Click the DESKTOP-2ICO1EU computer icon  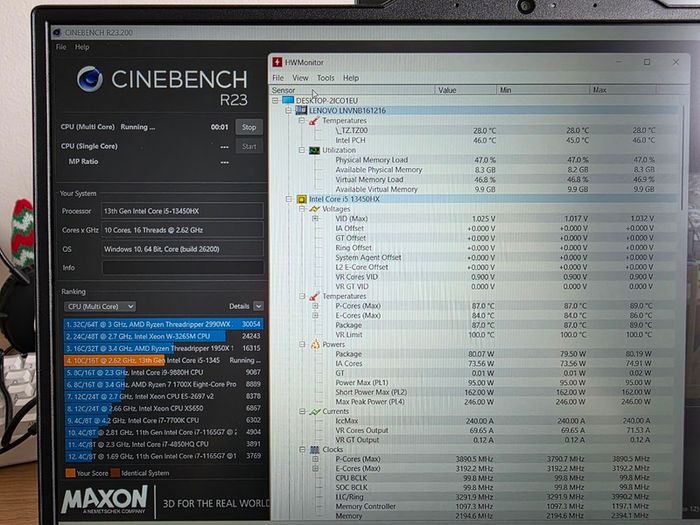(x=288, y=100)
